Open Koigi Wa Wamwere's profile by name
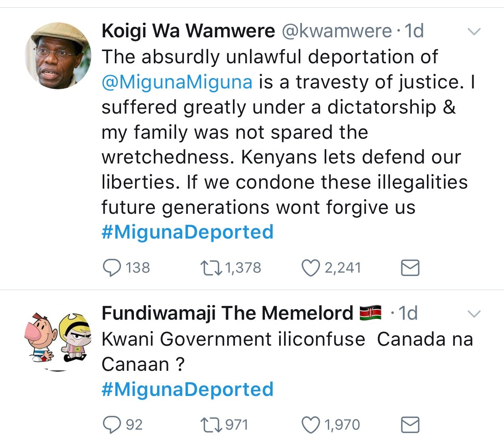Screen dimensions: 504x441 point(188,31)
